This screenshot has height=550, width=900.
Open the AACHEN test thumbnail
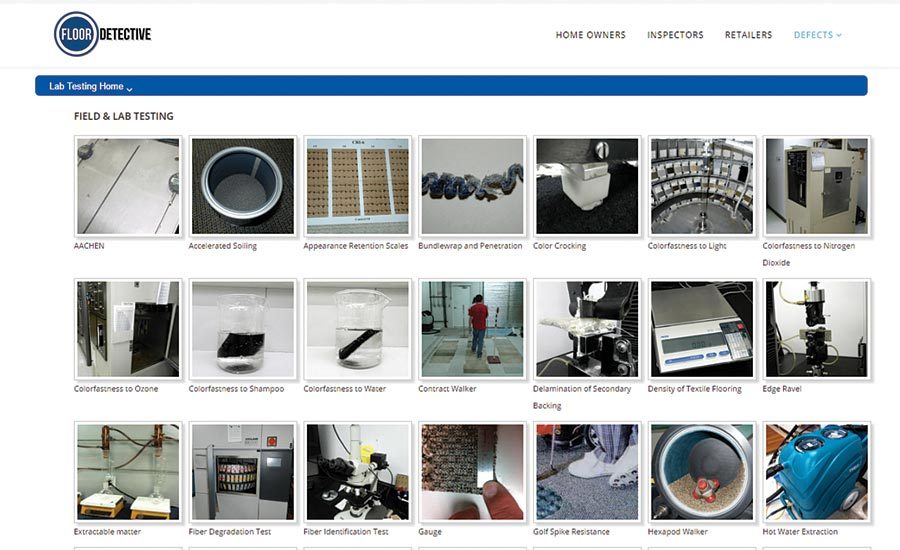[128, 186]
